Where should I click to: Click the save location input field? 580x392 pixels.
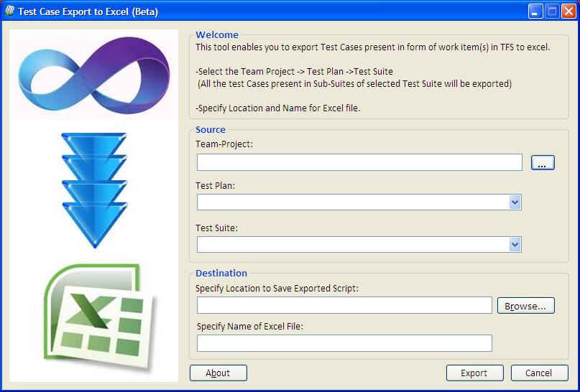click(x=344, y=305)
